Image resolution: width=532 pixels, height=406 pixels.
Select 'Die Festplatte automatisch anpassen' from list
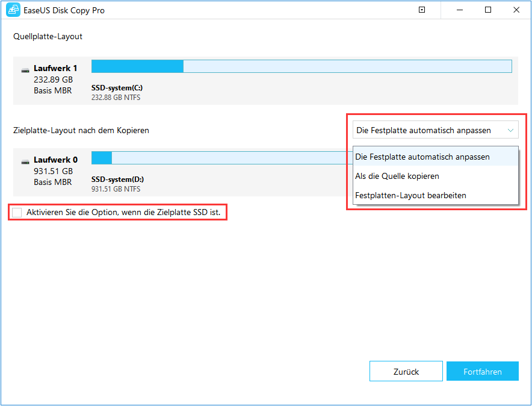point(436,157)
